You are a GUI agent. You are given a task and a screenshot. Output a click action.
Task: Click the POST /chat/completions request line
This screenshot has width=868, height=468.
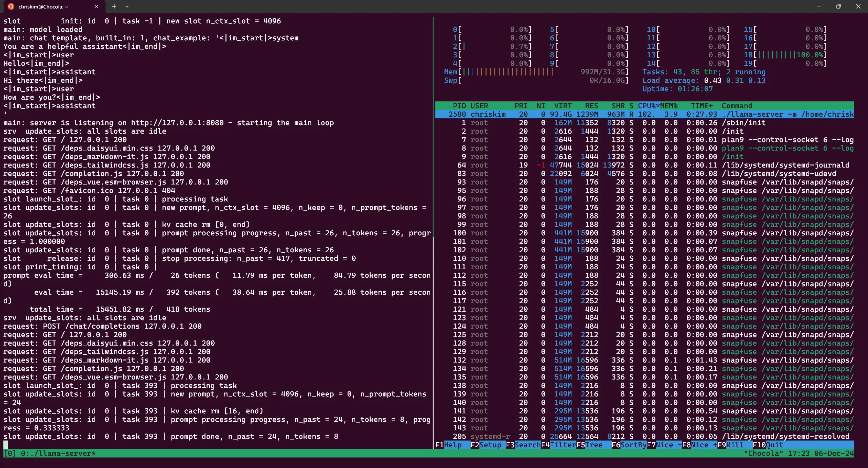click(x=102, y=326)
